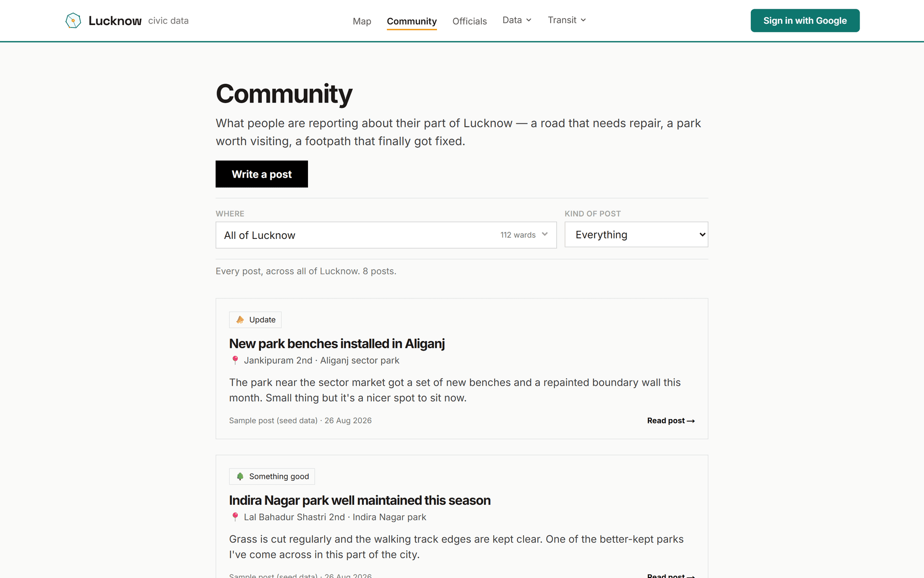Screen dimensions: 924x578
Task: Click Sign in with Google
Action: 805,21
